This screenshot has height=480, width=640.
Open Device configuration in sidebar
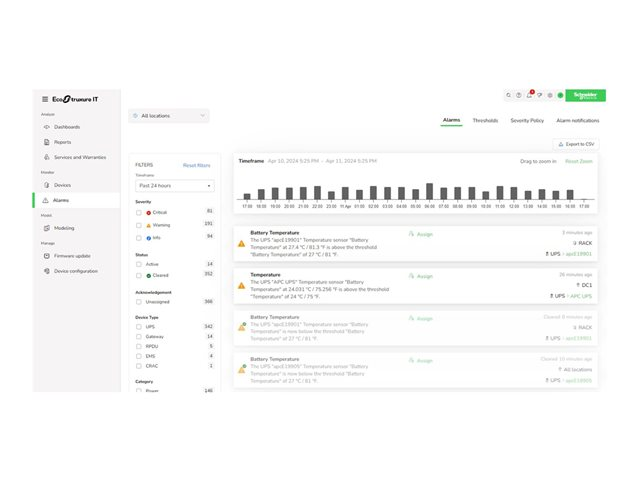[x=76, y=271]
